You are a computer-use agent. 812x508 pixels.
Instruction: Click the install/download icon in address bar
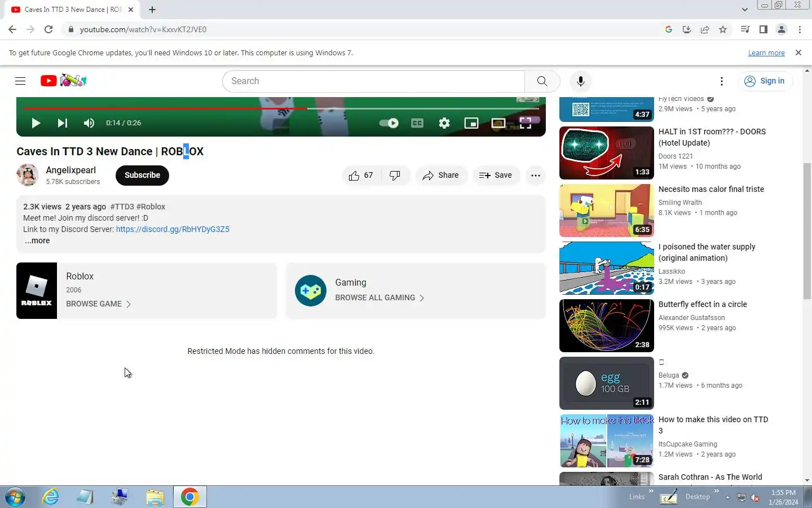[687, 29]
